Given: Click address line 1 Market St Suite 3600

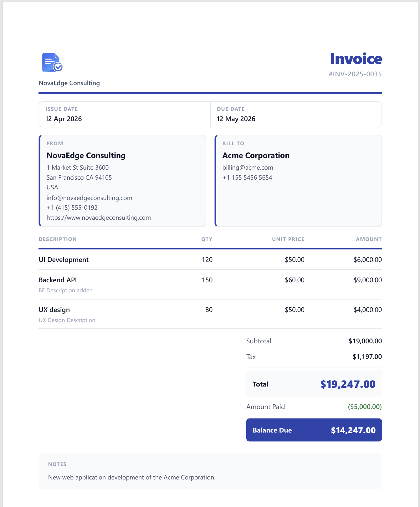Looking at the screenshot, I should (x=78, y=167).
